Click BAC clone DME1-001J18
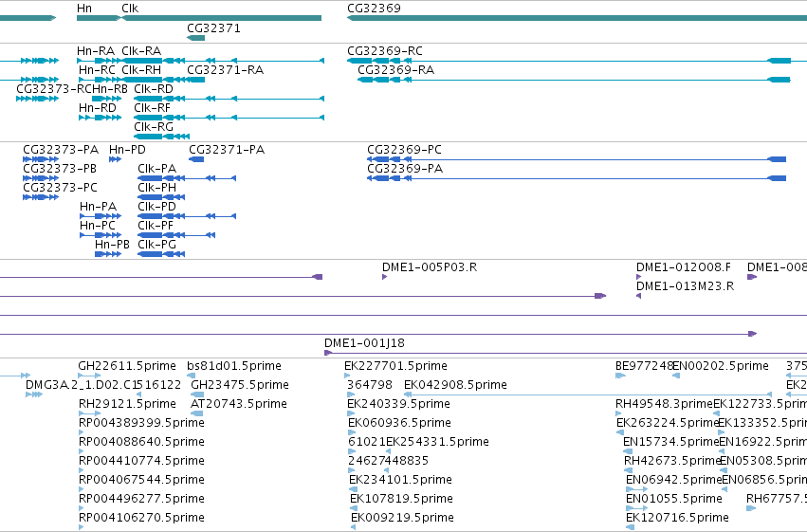 click(x=364, y=343)
